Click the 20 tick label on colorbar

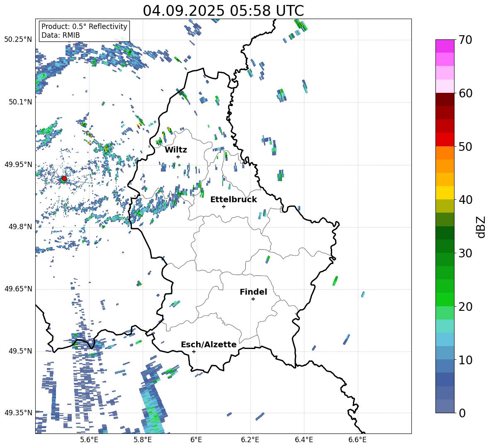click(x=465, y=306)
